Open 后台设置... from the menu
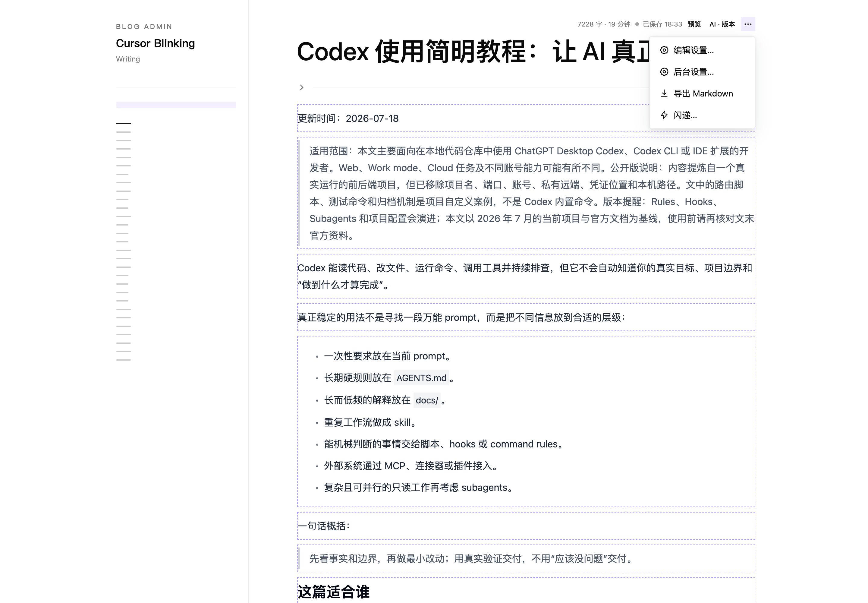Viewport: 868px width, 603px height. 702,72
